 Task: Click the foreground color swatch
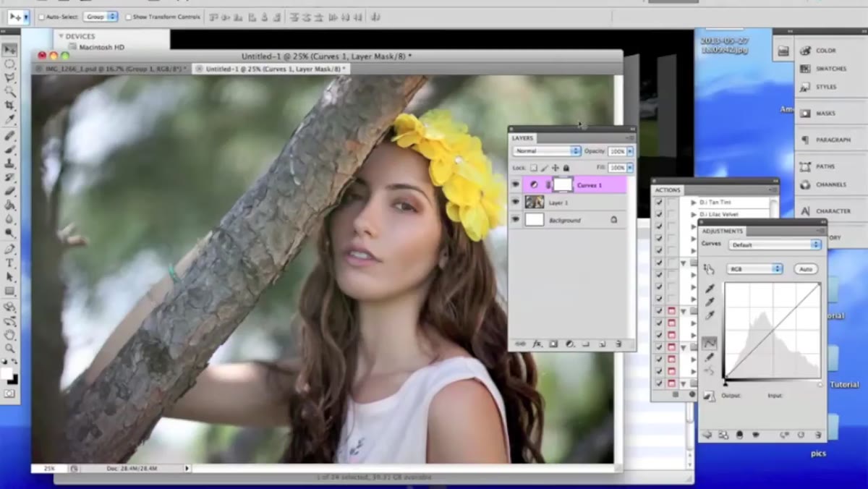click(7, 373)
